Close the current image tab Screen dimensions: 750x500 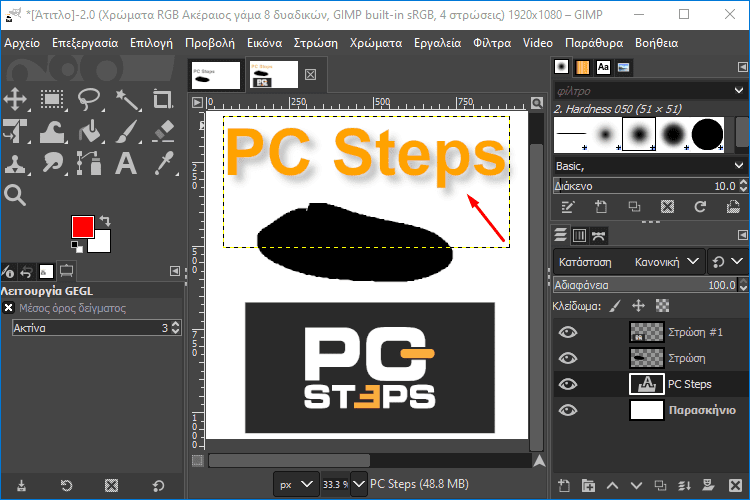click(x=310, y=75)
